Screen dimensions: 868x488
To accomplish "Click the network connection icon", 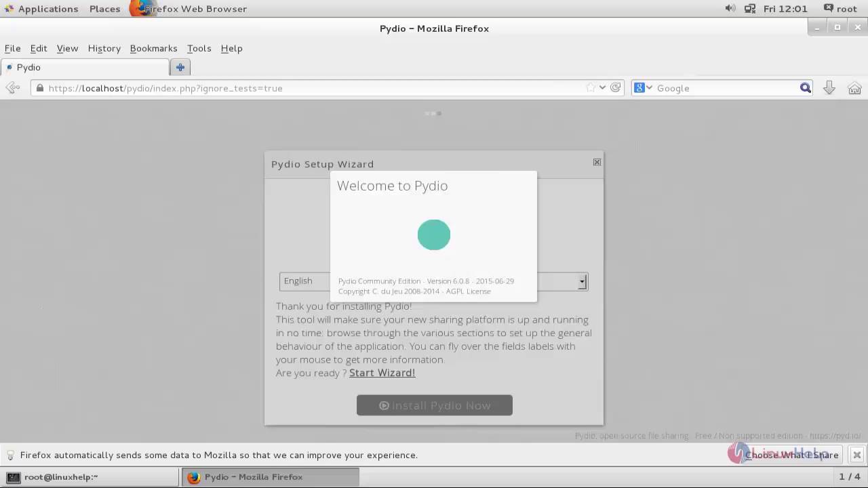I will click(749, 9).
